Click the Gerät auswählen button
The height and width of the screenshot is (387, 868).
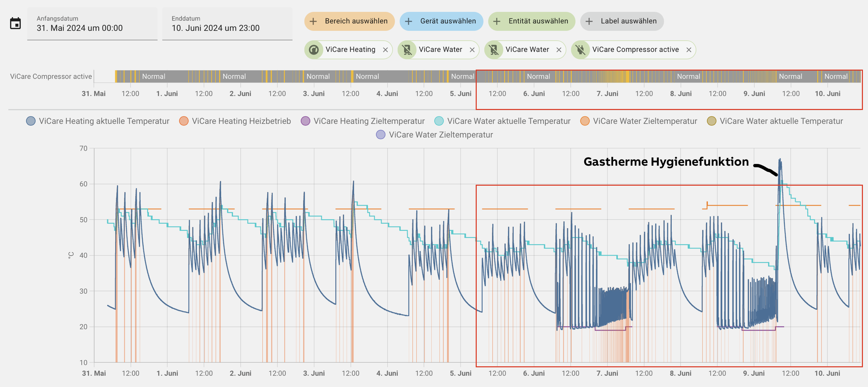point(441,21)
